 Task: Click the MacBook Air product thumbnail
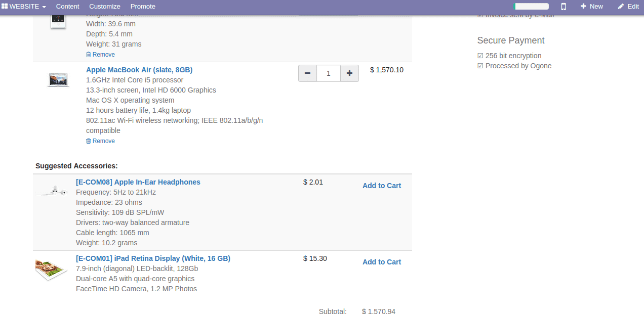tap(58, 79)
